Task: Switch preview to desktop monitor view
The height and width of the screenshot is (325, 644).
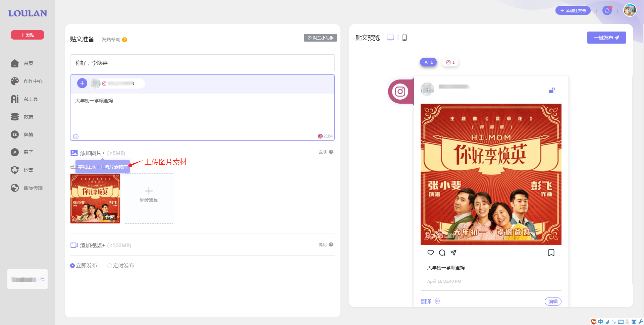Action: (390, 38)
